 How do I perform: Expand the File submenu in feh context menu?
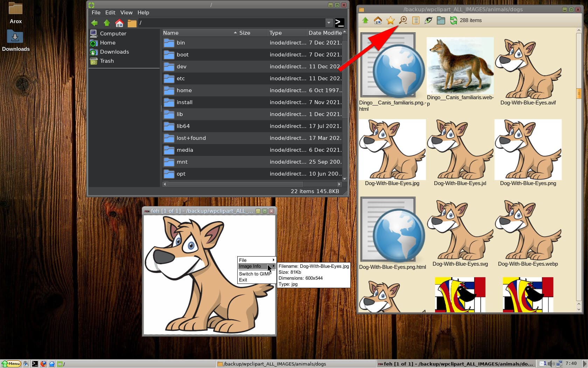coord(242,260)
